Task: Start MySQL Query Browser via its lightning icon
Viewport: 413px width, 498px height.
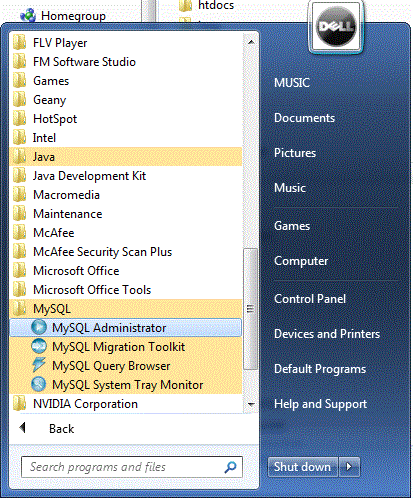Action: 39,365
